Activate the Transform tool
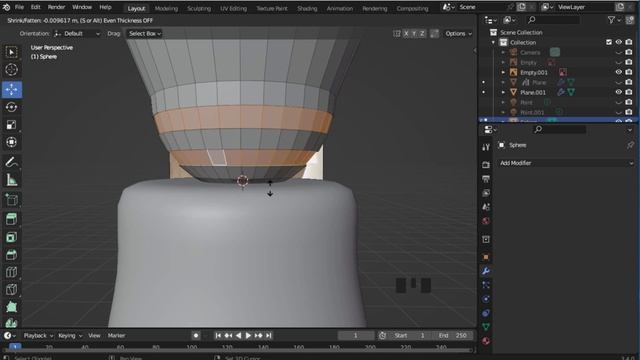 click(11, 142)
